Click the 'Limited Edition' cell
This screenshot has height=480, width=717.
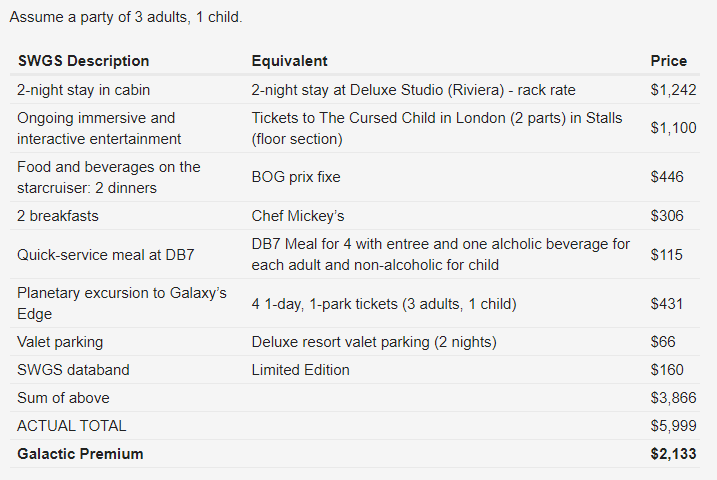click(x=300, y=370)
